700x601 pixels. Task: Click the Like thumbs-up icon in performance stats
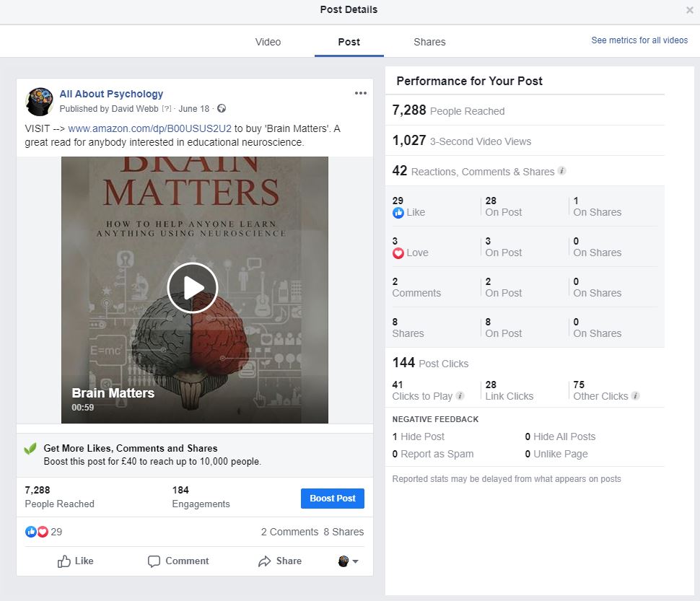398,213
